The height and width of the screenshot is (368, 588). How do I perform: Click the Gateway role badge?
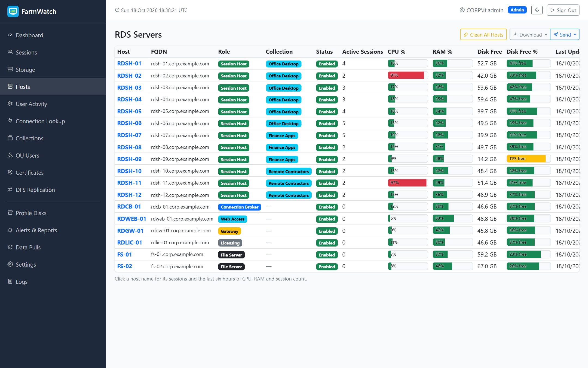tap(229, 231)
